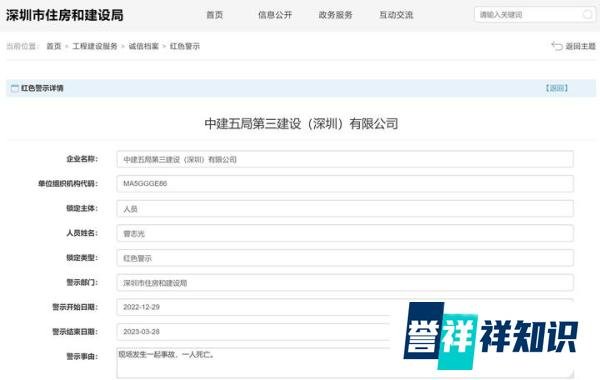This screenshot has width=600, height=380.
Task: Open the 信息公开 menu item
Action: coord(275,15)
